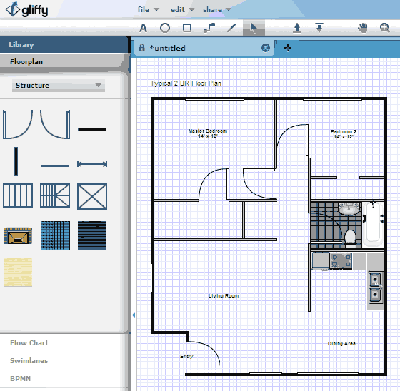Select the Connector tool
This screenshot has height=391, width=400.
(209, 28)
